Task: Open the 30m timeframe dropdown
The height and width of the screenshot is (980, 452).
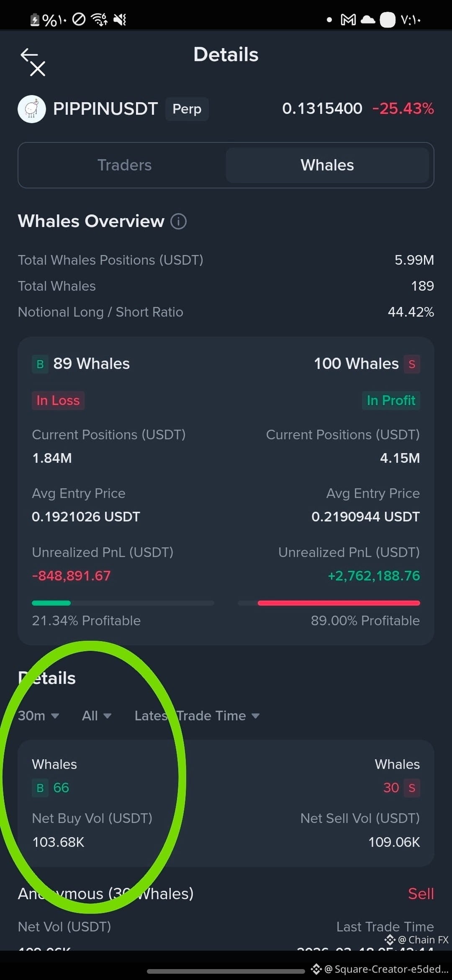Action: click(39, 716)
